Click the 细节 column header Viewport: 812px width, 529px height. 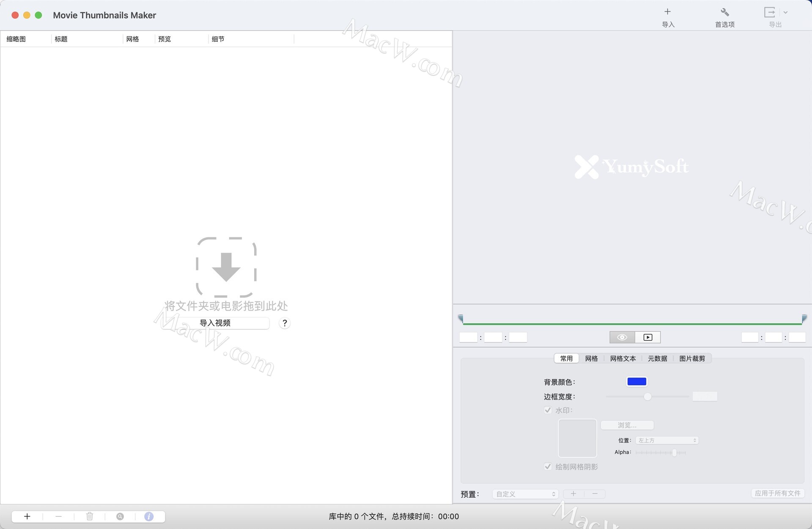pyautogui.click(x=251, y=39)
